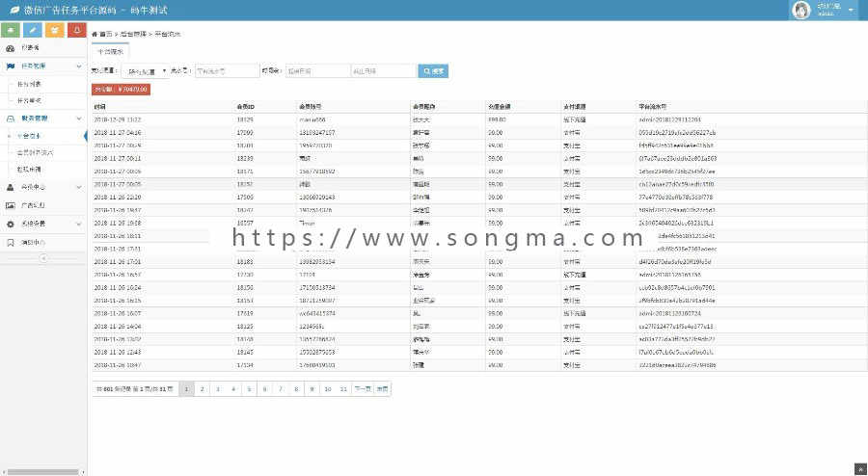Click the records count text in pagination

pos(134,389)
